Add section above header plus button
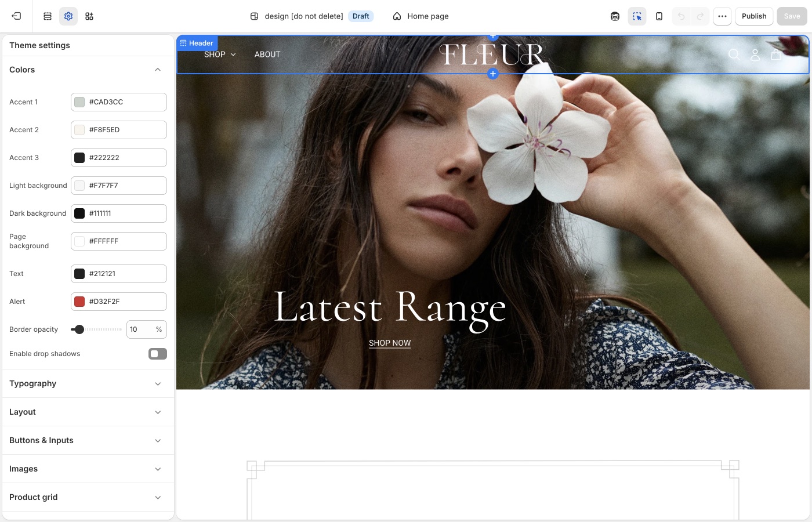Image resolution: width=812 pixels, height=522 pixels. pyautogui.click(x=492, y=37)
